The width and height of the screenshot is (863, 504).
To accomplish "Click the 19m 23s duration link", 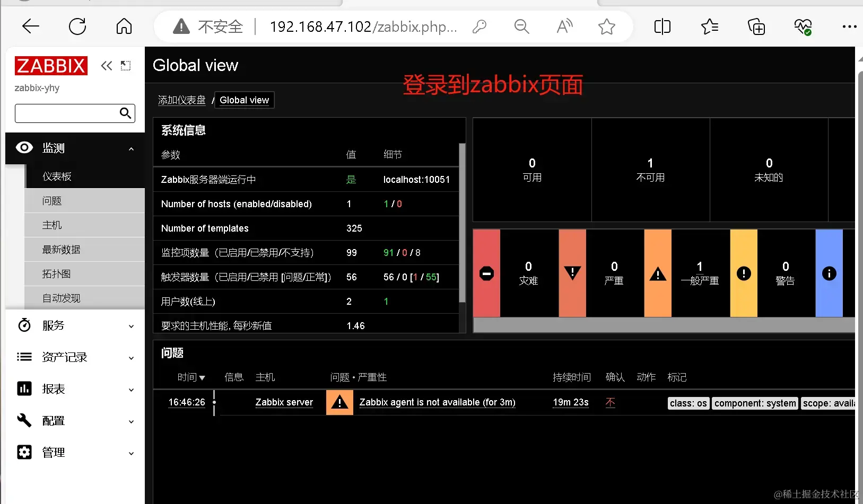I will coord(571,402).
